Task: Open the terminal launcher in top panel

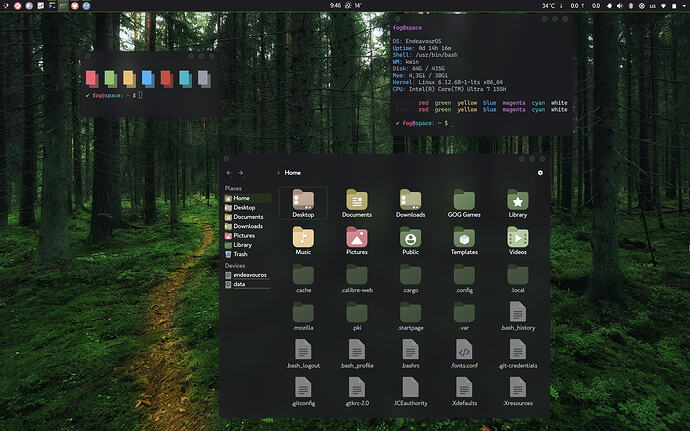Action: pyautogui.click(x=52, y=5)
